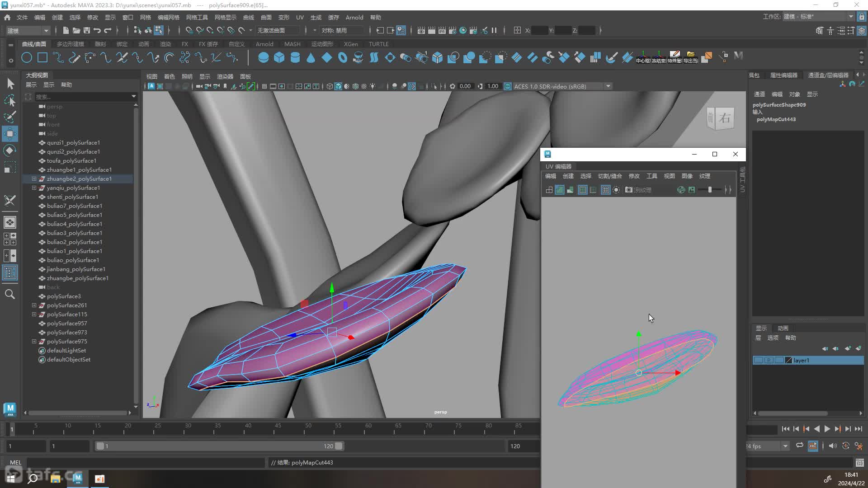The image size is (868, 488).
Task: Expand polySurface261 in the Outliner
Action: (34, 305)
